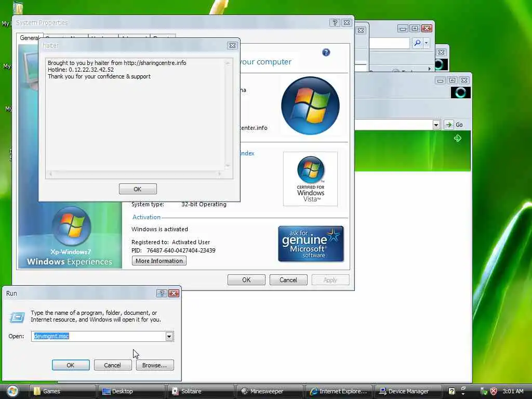Click OK in System Properties window
Viewport: 532px width, 399px height.
246,280
